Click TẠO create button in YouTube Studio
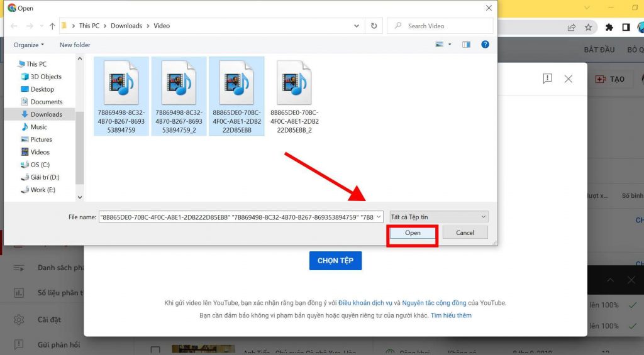Image resolution: width=644 pixels, height=355 pixels. (x=610, y=79)
